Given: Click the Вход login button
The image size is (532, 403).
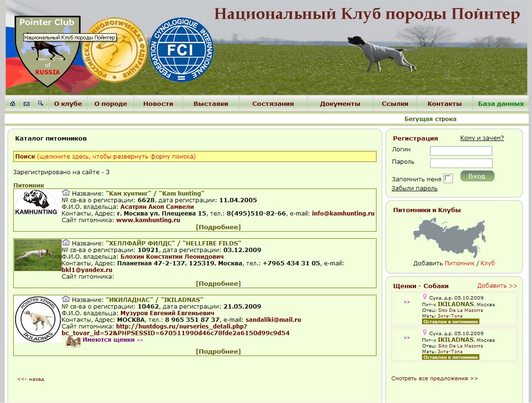Looking at the screenshot, I should [x=477, y=176].
